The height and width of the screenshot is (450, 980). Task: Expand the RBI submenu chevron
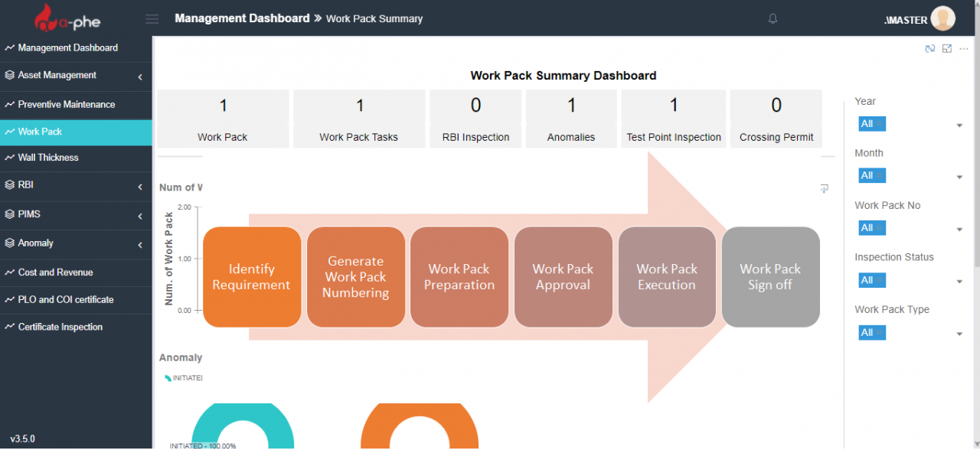140,187
